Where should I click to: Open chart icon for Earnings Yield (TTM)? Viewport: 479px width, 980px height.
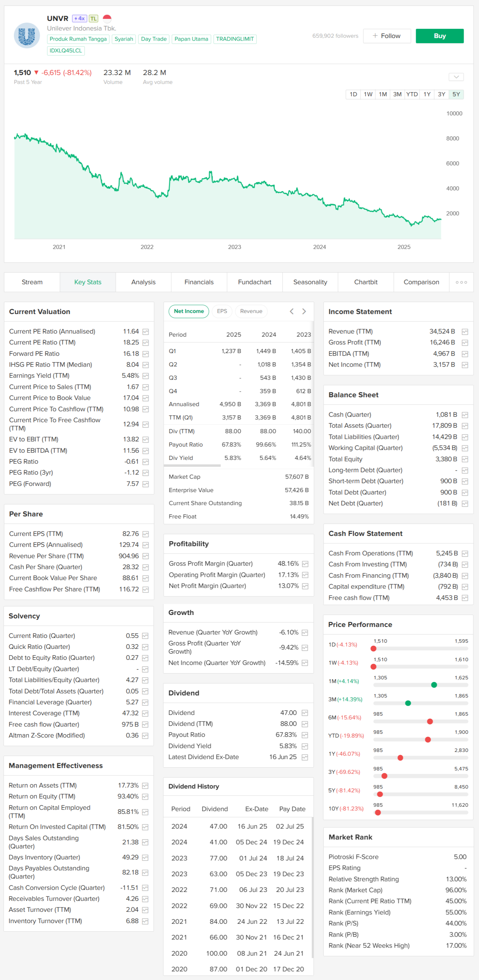point(145,376)
